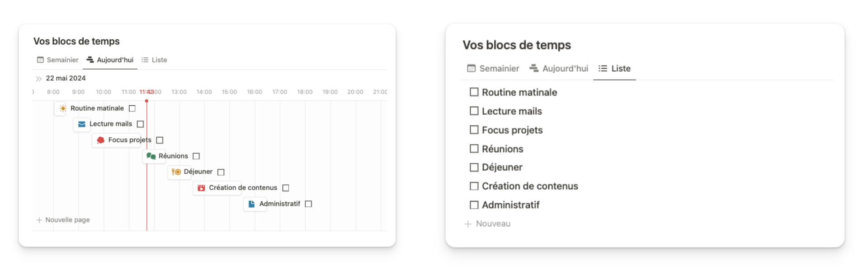This screenshot has width=868, height=271.
Task: Add a Nouvelle page to the timeline
Action: pyautogui.click(x=63, y=220)
